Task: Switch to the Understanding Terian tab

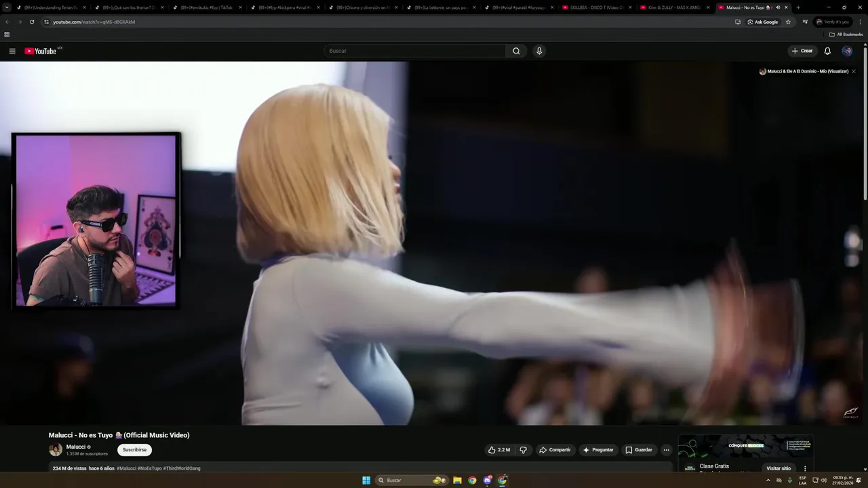Action: (x=51, y=7)
